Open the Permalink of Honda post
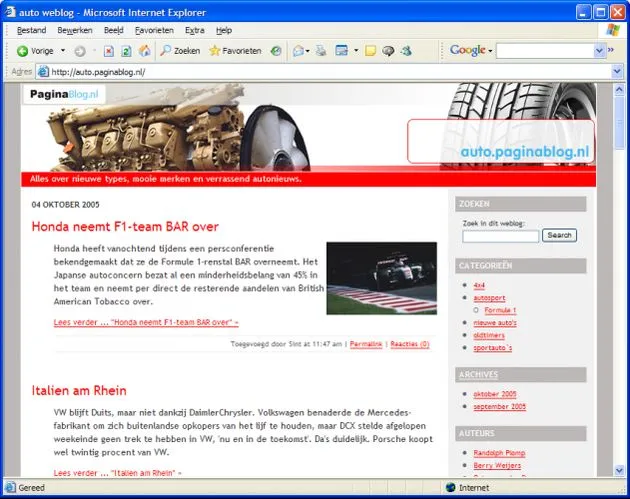 pyautogui.click(x=366, y=344)
